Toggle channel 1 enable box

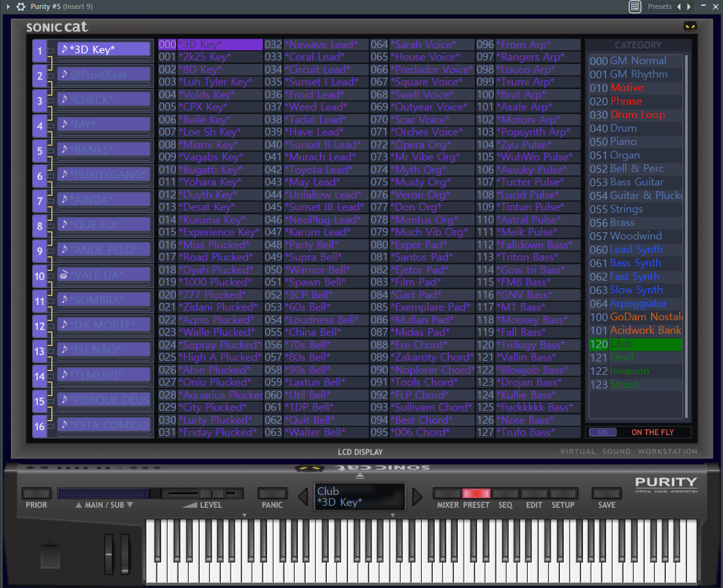point(51,51)
